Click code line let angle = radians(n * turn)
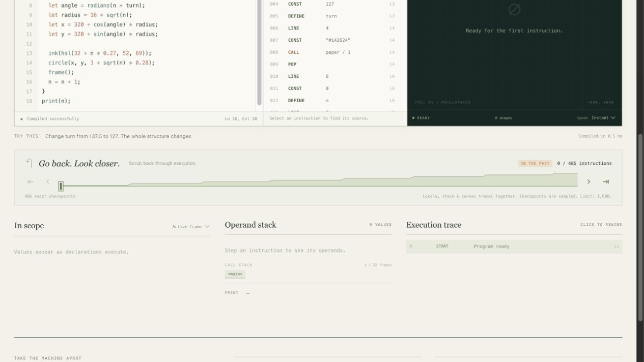The width and height of the screenshot is (644, 362). click(x=96, y=6)
